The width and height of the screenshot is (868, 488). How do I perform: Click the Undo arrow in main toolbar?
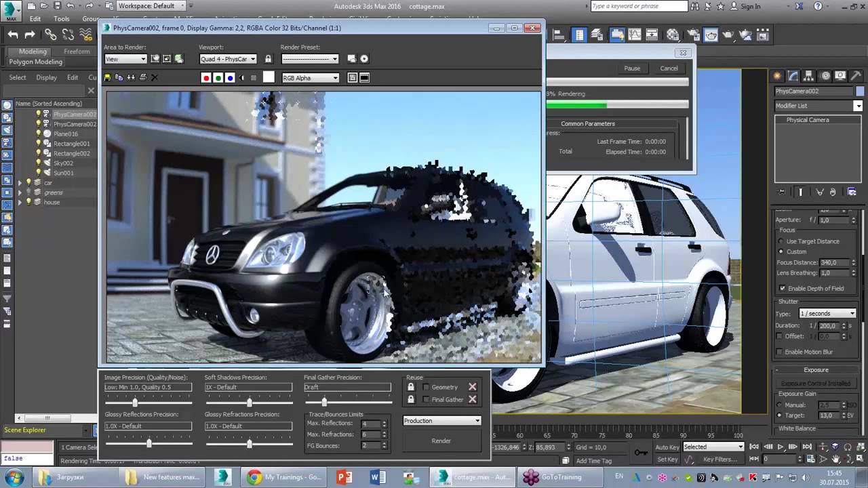click(14, 35)
